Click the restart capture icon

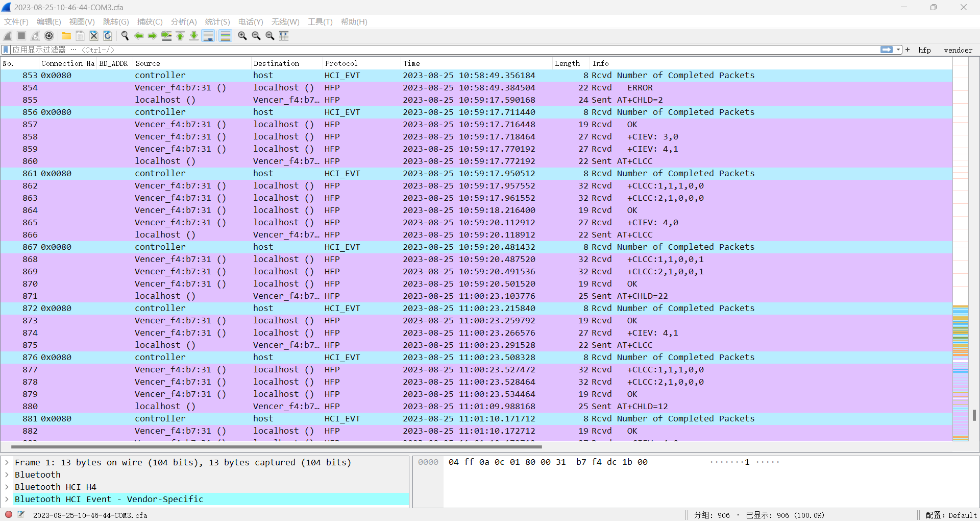35,36
